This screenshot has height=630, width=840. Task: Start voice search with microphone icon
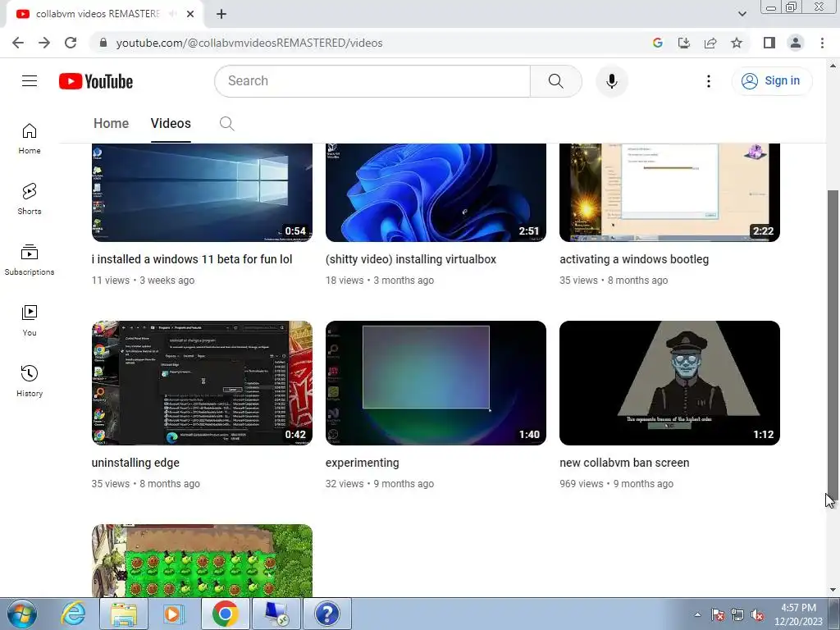coord(612,81)
